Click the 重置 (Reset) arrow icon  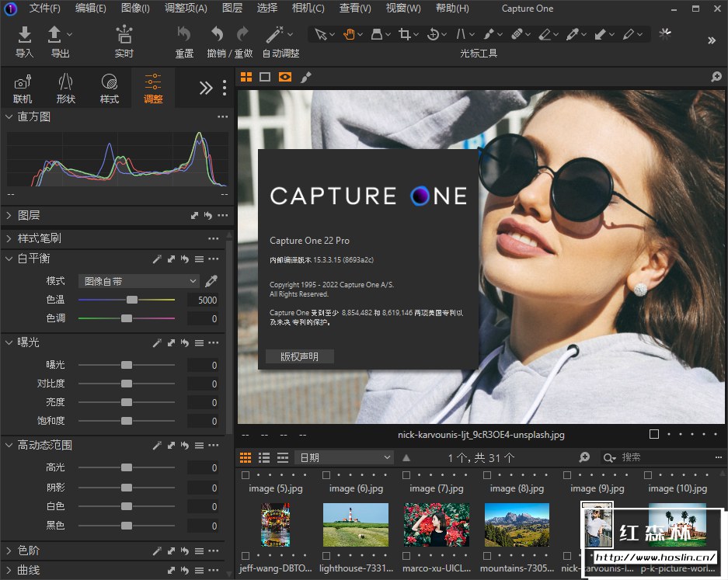[184, 34]
